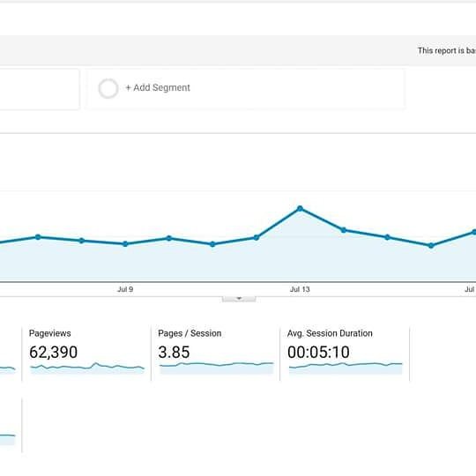Click the Jul 13 axis label
The image size is (476, 476).
300,289
